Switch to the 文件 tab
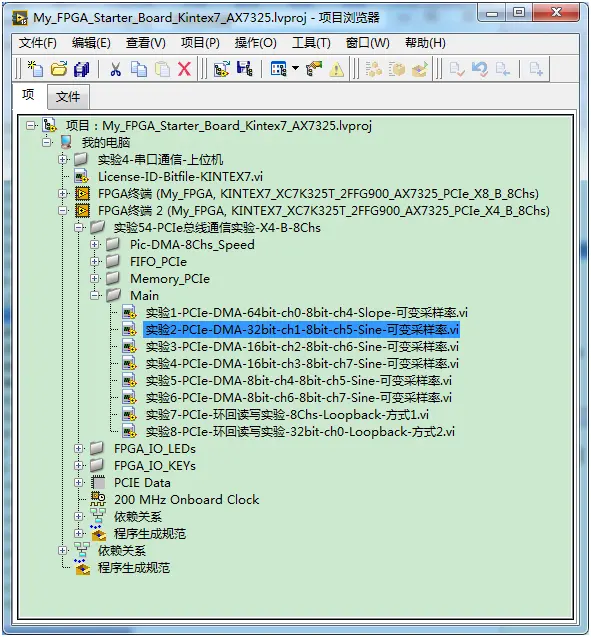 [68, 97]
